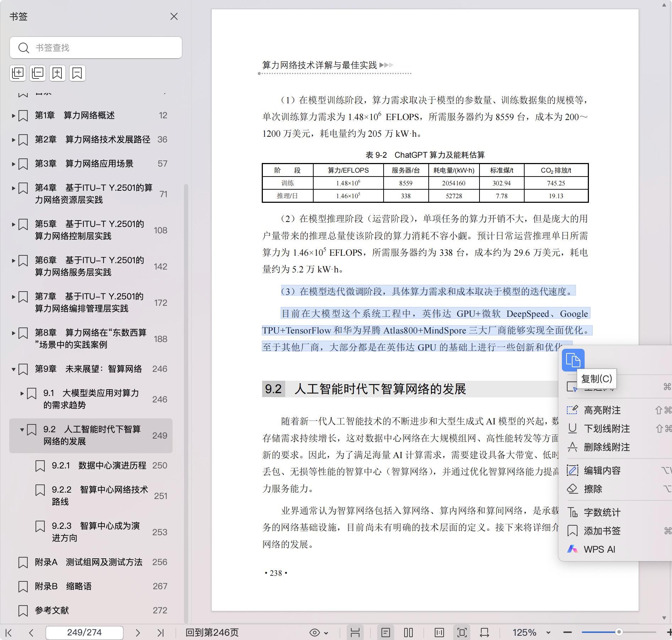672x640 pixels.
Task: Collapse the 第9章 未来展望 bookmark node
Action: 13,369
